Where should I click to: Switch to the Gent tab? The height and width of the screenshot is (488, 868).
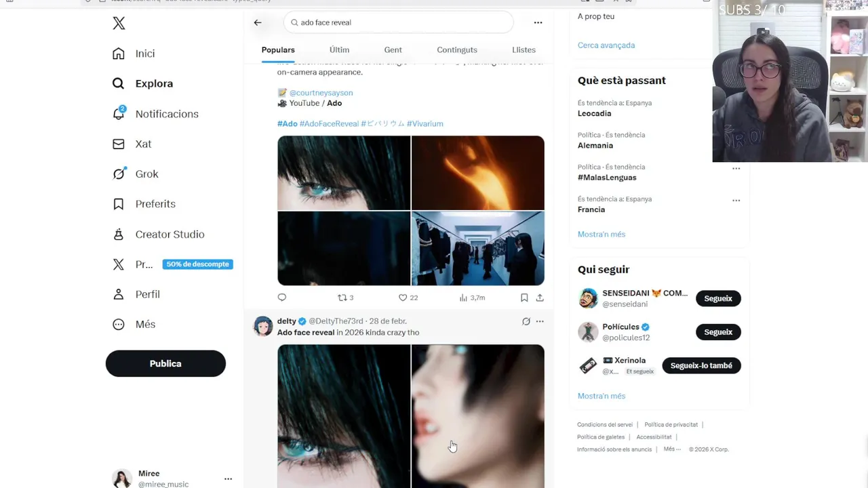point(393,49)
